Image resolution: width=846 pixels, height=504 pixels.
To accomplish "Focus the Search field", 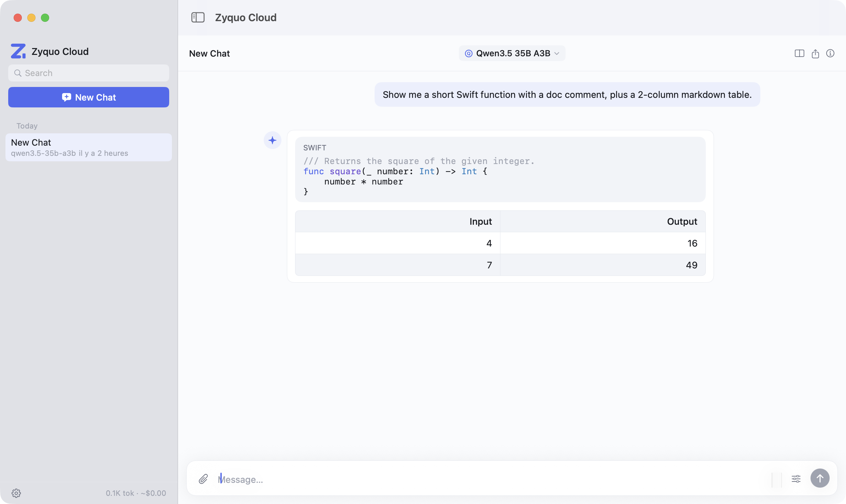I will pyautogui.click(x=89, y=73).
